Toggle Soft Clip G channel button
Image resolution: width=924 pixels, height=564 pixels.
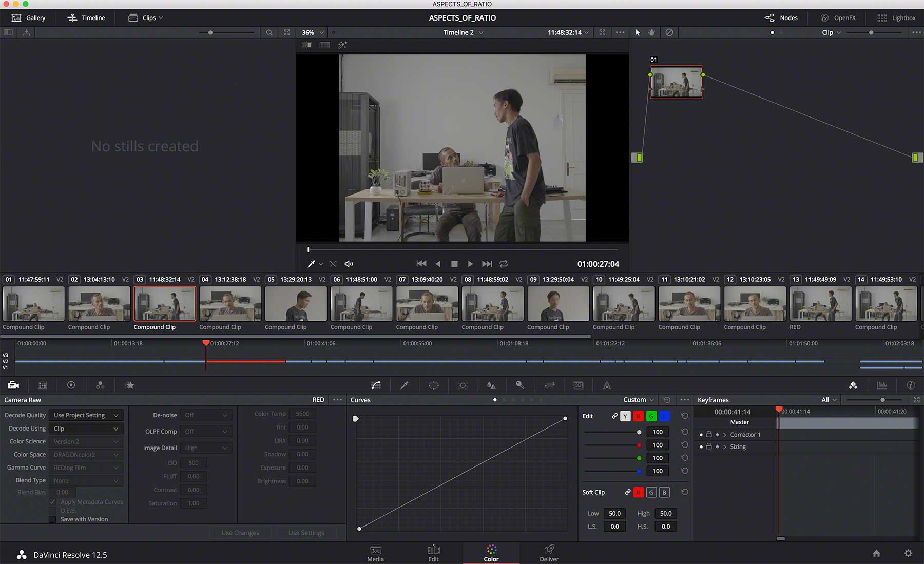(x=651, y=492)
